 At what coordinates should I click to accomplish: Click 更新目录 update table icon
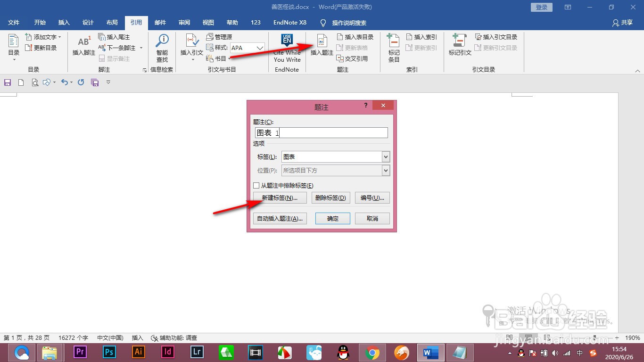pyautogui.click(x=28, y=48)
